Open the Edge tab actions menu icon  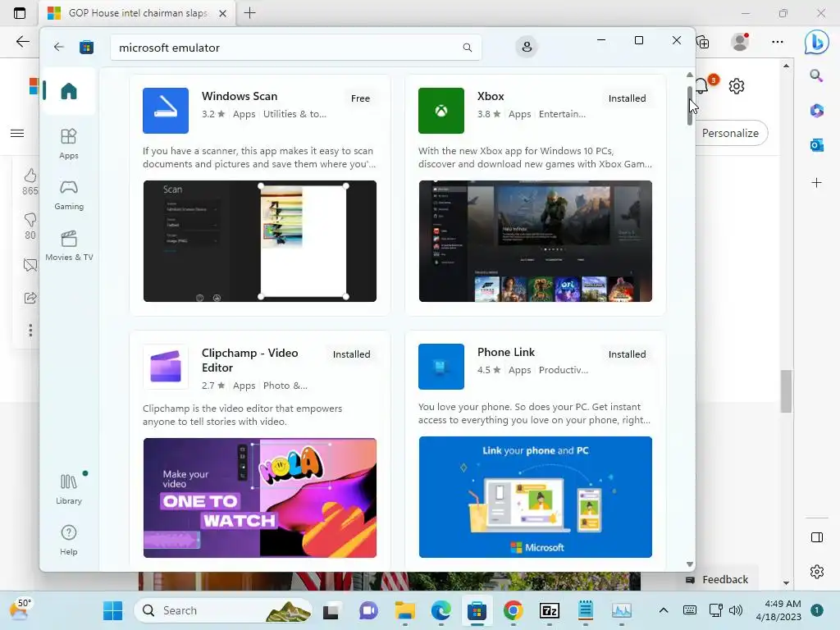(x=20, y=13)
